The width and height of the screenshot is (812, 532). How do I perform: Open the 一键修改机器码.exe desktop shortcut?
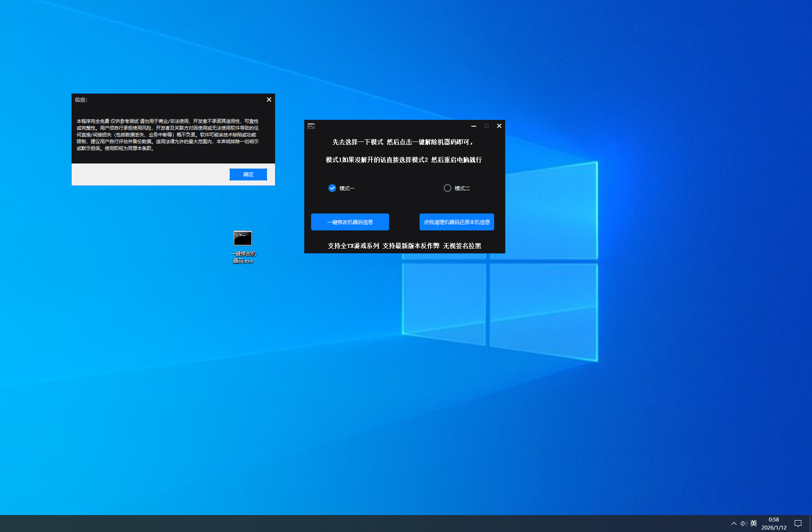(243, 238)
